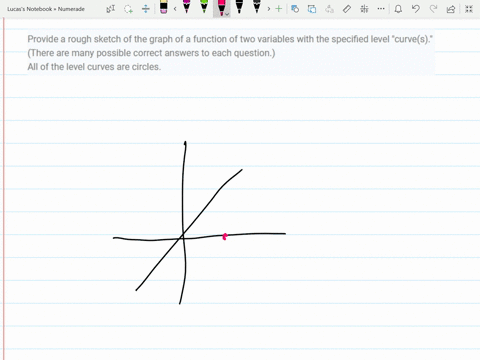Click the pink dot on the horizontal axis

pyautogui.click(x=225, y=237)
